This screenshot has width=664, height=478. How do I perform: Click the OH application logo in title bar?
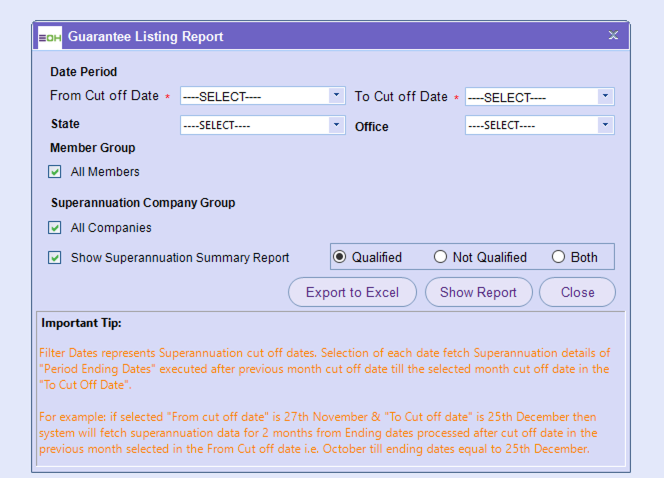[49, 36]
